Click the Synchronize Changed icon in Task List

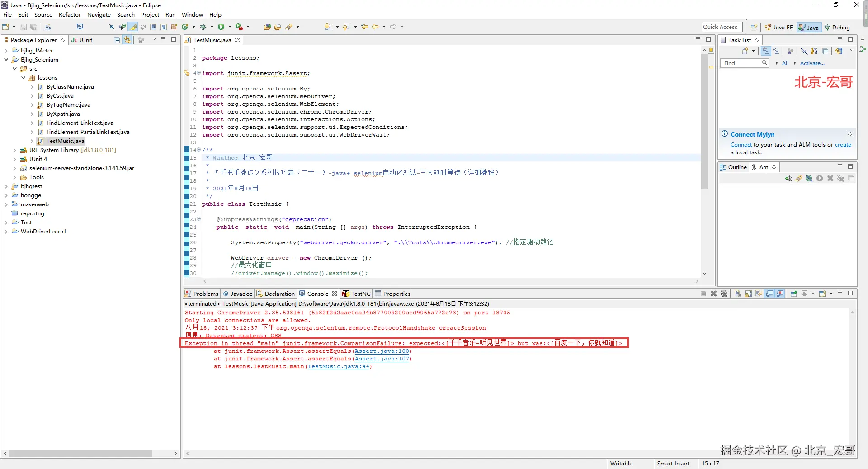(839, 51)
